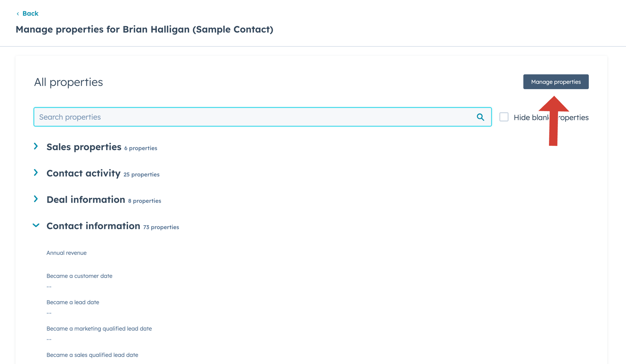Expand the Sales properties section

[x=36, y=147]
